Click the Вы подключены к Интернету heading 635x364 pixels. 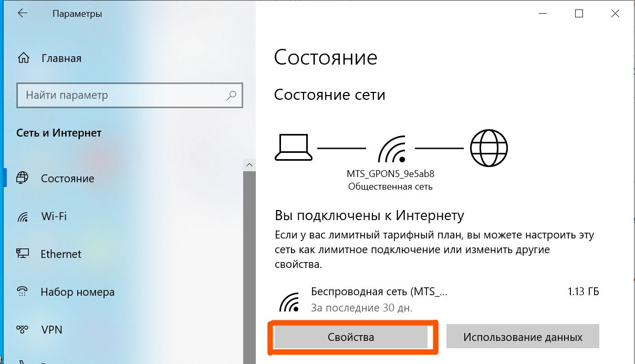click(370, 216)
